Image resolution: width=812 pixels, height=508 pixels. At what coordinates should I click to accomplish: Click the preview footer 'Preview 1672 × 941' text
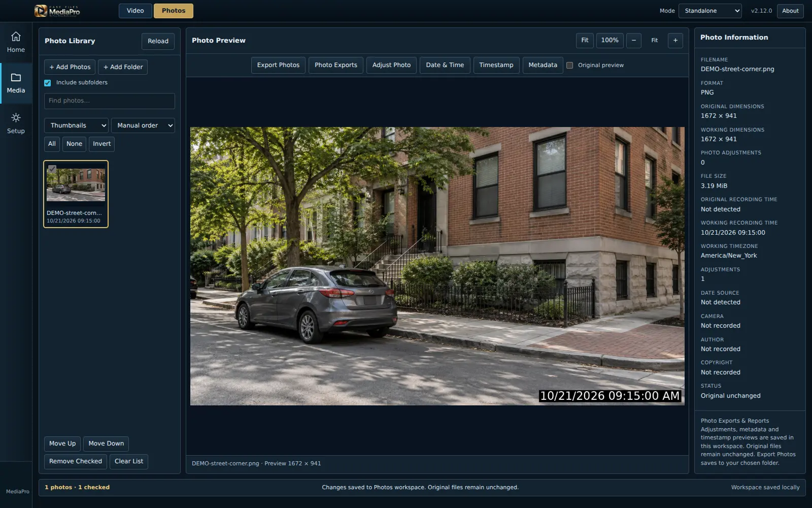click(x=293, y=463)
